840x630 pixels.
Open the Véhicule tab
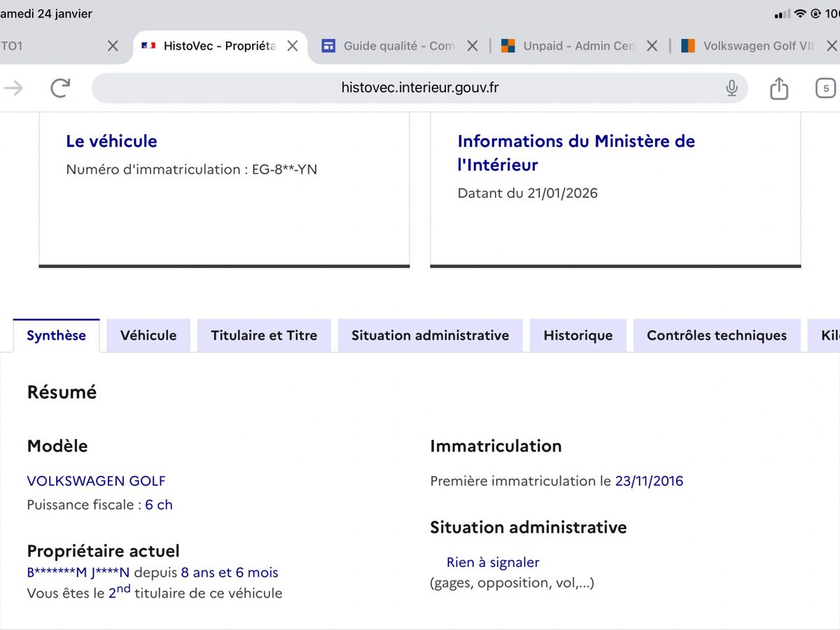[x=148, y=335]
